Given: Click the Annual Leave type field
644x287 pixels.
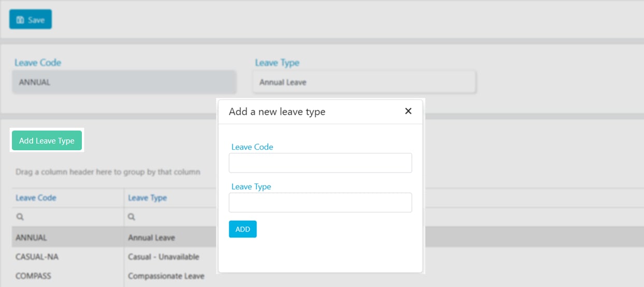Looking at the screenshot, I should pyautogui.click(x=364, y=82).
